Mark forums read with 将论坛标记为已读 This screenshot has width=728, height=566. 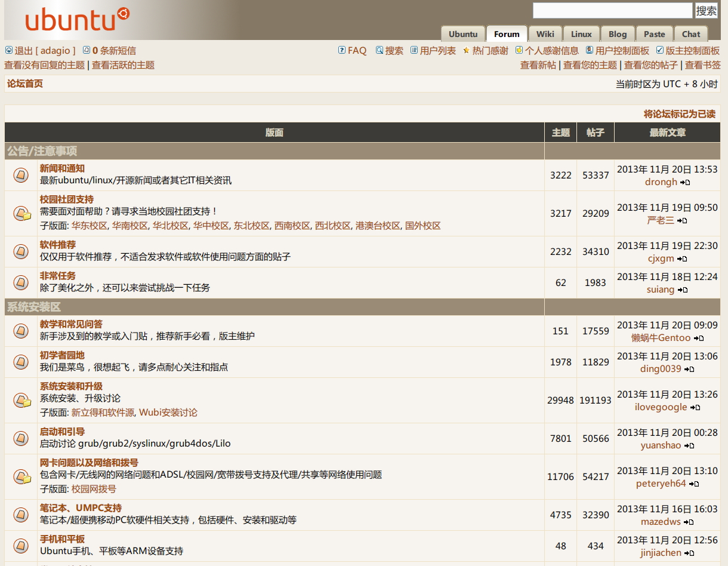(x=680, y=114)
